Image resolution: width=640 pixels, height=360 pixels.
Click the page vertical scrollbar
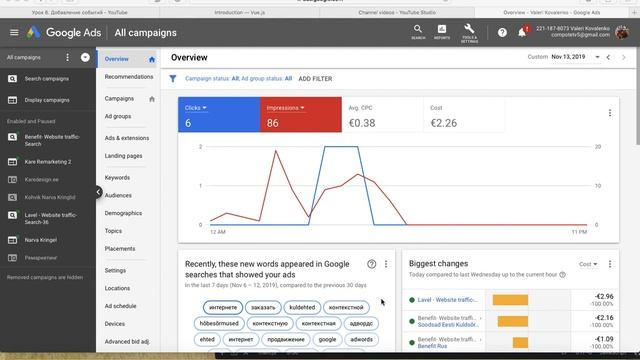point(637,96)
